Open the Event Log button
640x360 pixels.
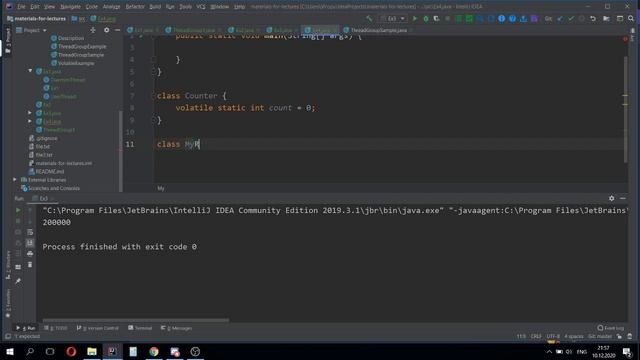coord(611,328)
